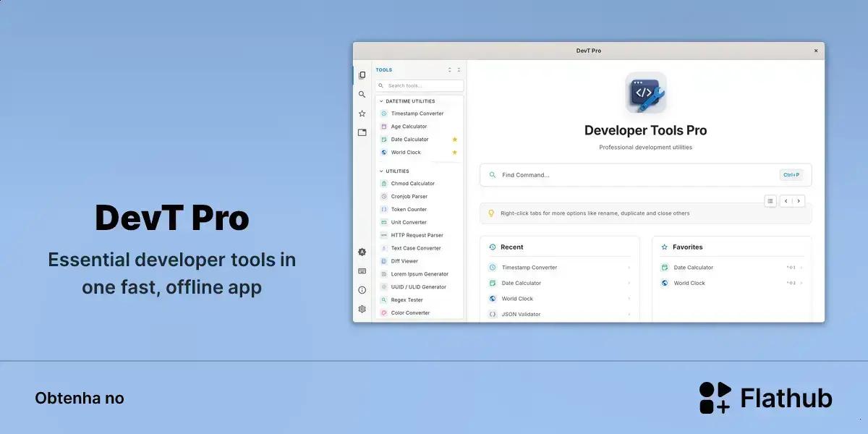Unfavorite World Clock via its yellow star
The height and width of the screenshot is (434, 868).
coord(455,153)
